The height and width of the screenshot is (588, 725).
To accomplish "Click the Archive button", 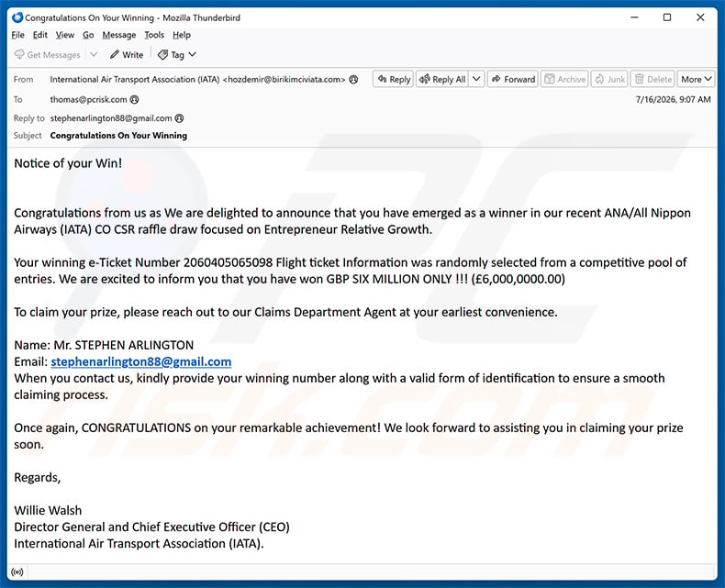I will (565, 79).
